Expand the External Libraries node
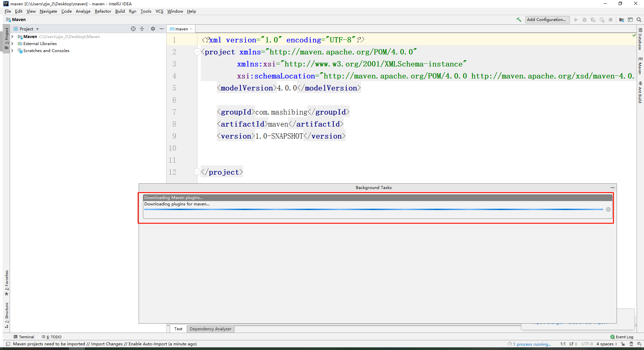 [12, 44]
